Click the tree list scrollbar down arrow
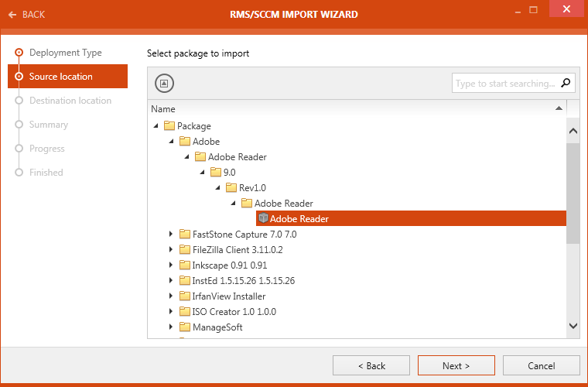The height and width of the screenshot is (387, 588). [x=573, y=327]
